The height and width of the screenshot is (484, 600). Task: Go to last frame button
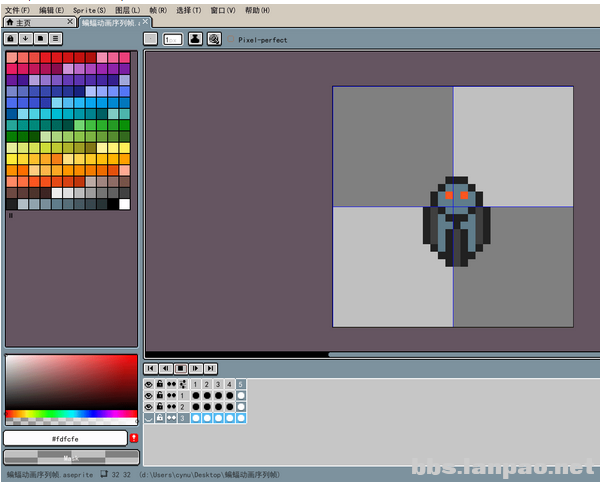[210, 368]
